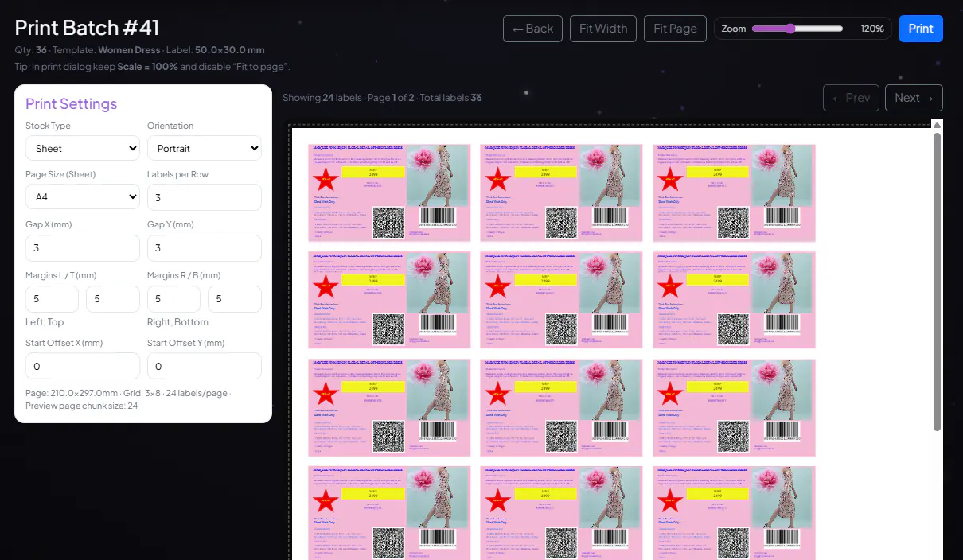Select the Fit Width button
The width and height of the screenshot is (963, 560).
point(603,29)
